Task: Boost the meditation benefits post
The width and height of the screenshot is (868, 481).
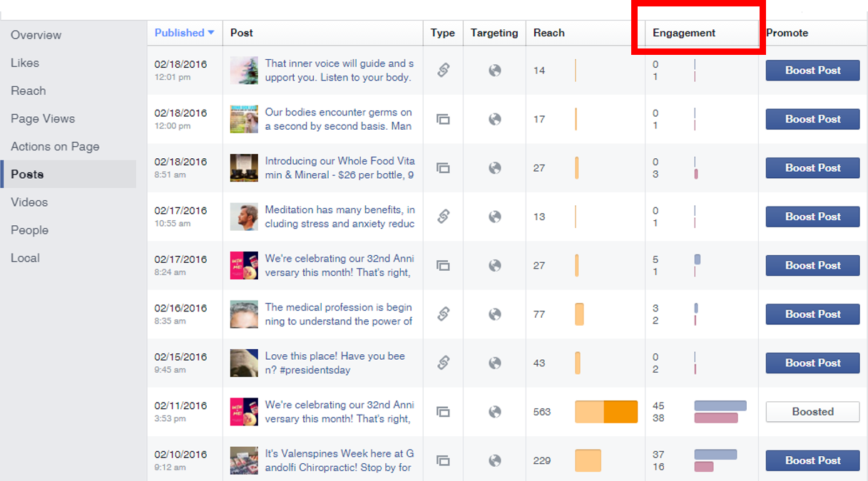Action: (x=812, y=217)
